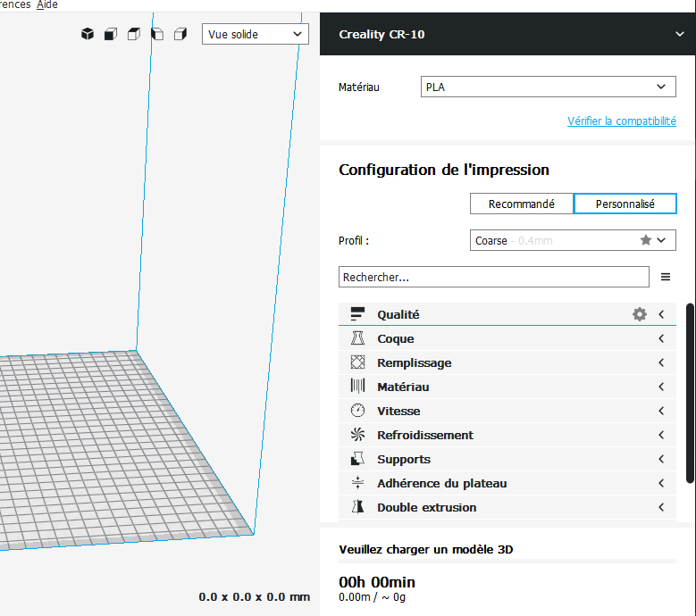Switch to top view cube icon

point(134,34)
